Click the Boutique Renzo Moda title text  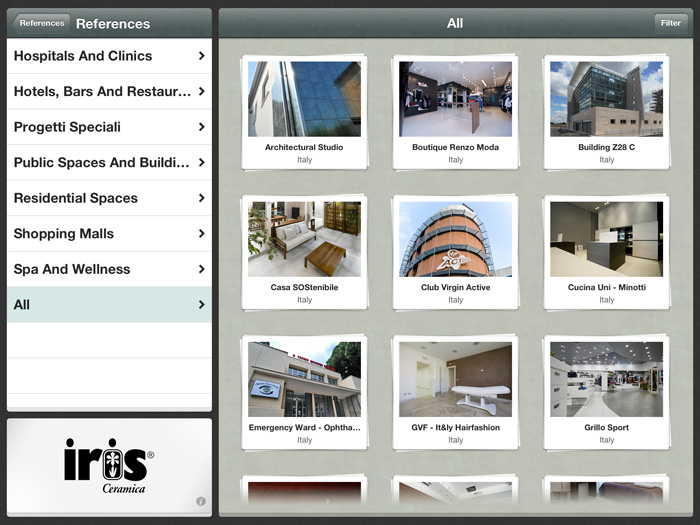point(455,147)
